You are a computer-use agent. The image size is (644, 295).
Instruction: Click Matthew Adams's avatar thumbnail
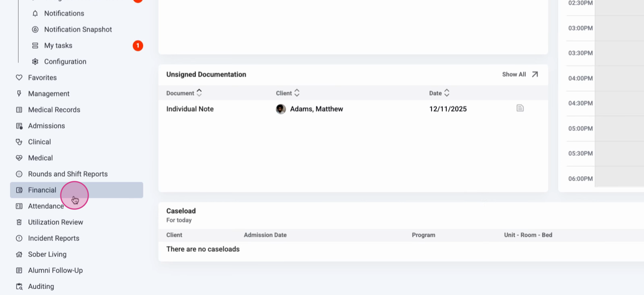tap(281, 109)
